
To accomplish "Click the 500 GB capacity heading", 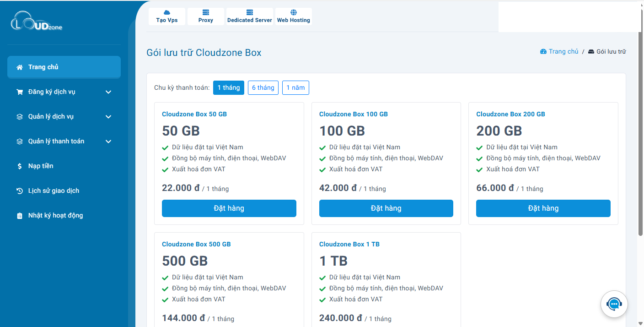I will pos(185,261).
